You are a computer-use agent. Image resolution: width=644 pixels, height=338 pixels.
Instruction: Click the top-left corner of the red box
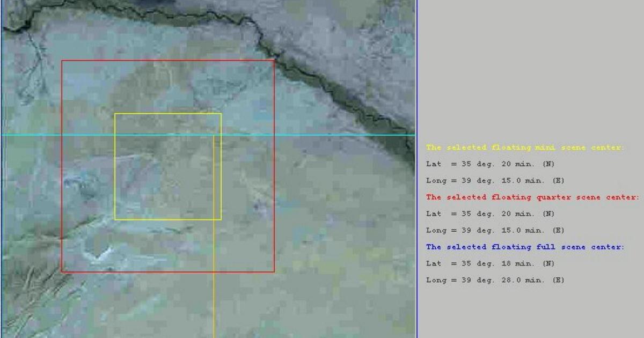(x=63, y=61)
